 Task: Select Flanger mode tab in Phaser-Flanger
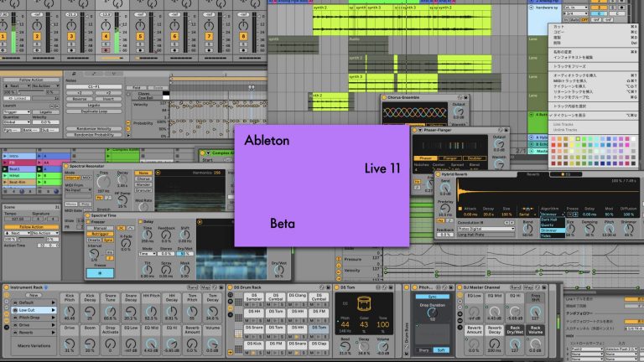click(449, 158)
